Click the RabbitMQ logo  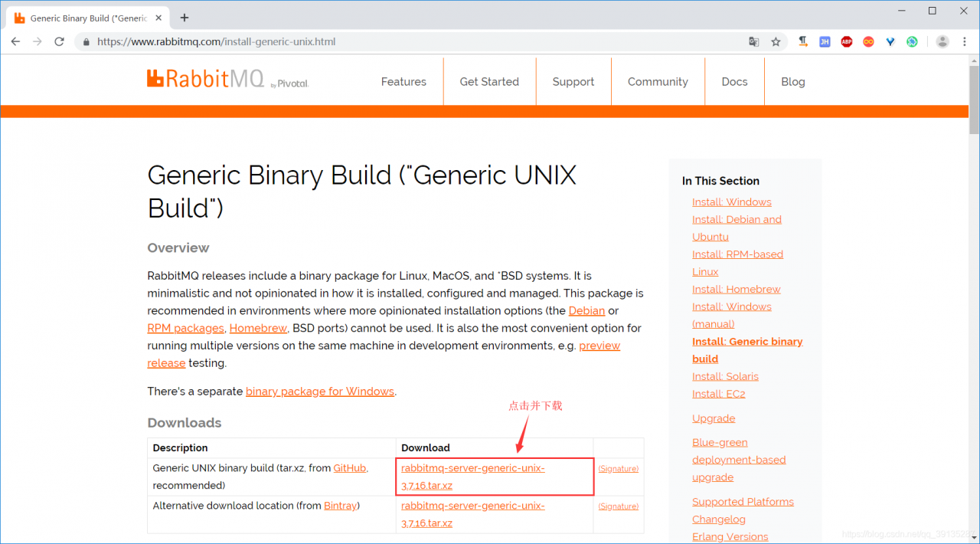[227, 79]
